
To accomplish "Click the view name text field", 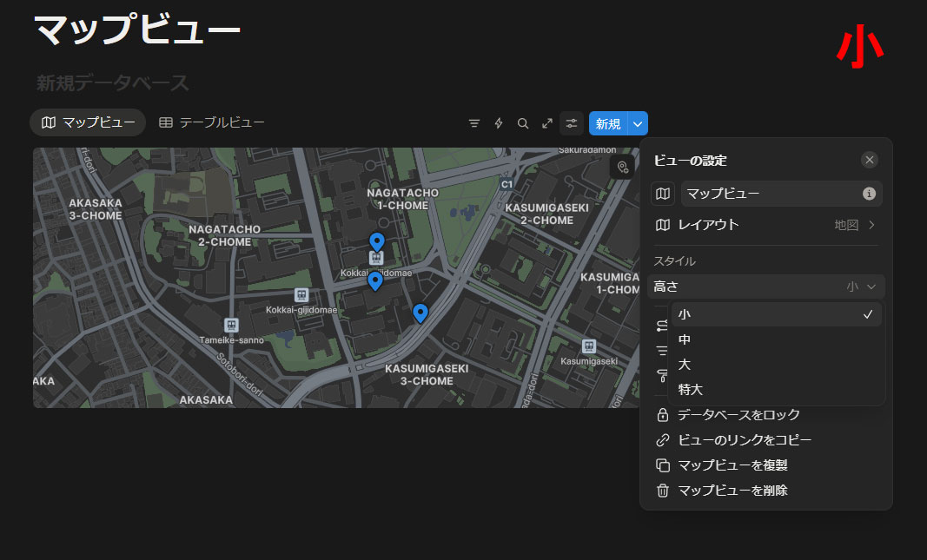I will [769, 194].
